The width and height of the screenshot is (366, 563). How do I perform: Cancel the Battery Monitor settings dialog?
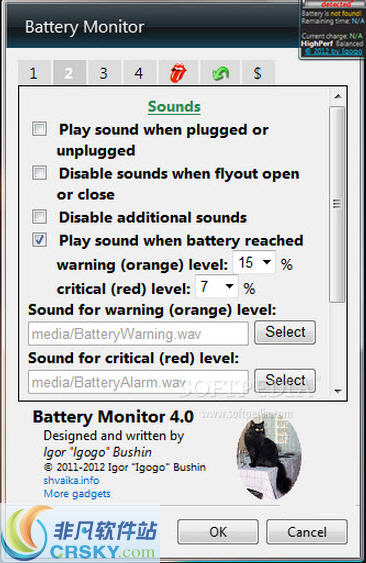point(307,532)
